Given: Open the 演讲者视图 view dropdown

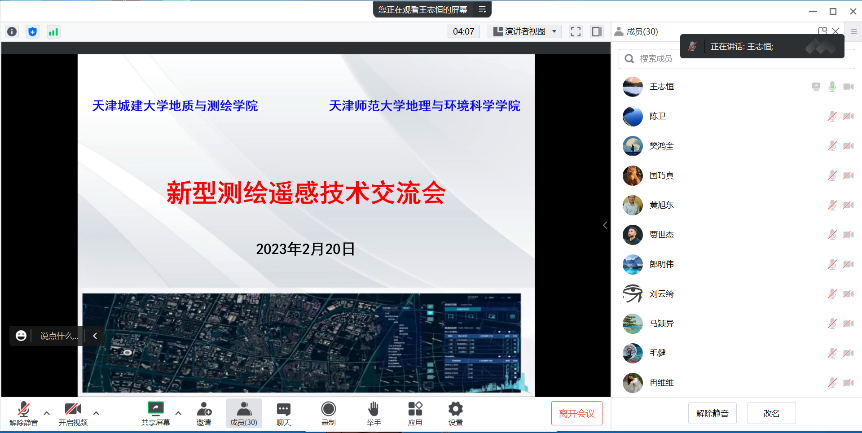Looking at the screenshot, I should pos(524,32).
